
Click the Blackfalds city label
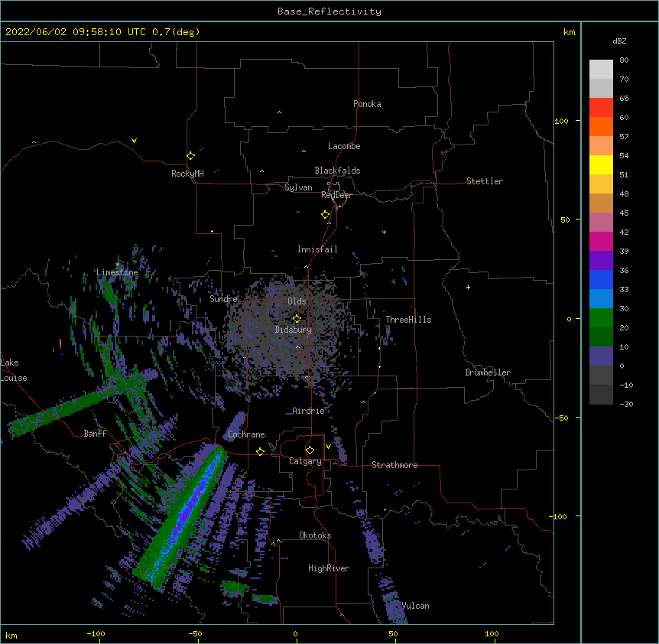click(337, 171)
